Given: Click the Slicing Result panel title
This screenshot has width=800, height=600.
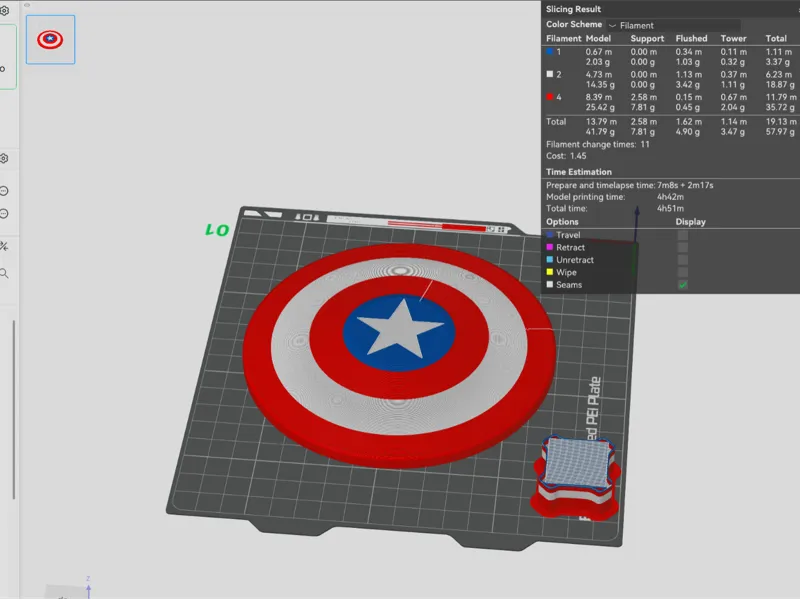Looking at the screenshot, I should [573, 9].
